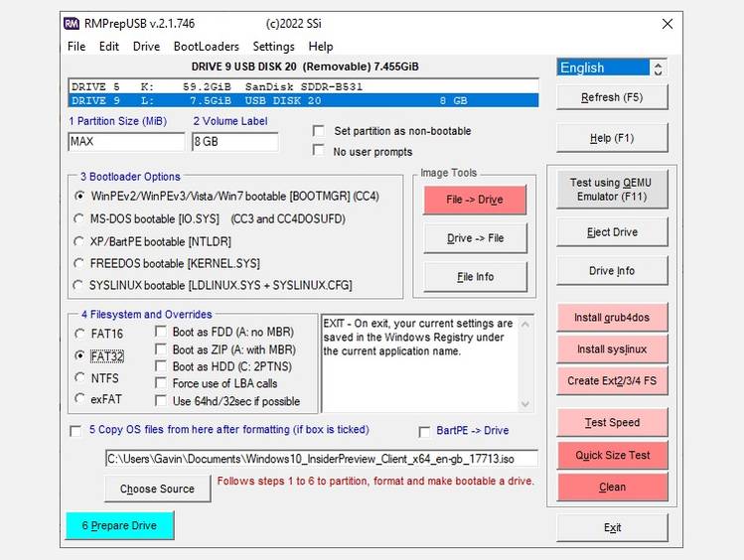The image size is (744, 560).
Task: Click the Exit button
Action: [612, 527]
